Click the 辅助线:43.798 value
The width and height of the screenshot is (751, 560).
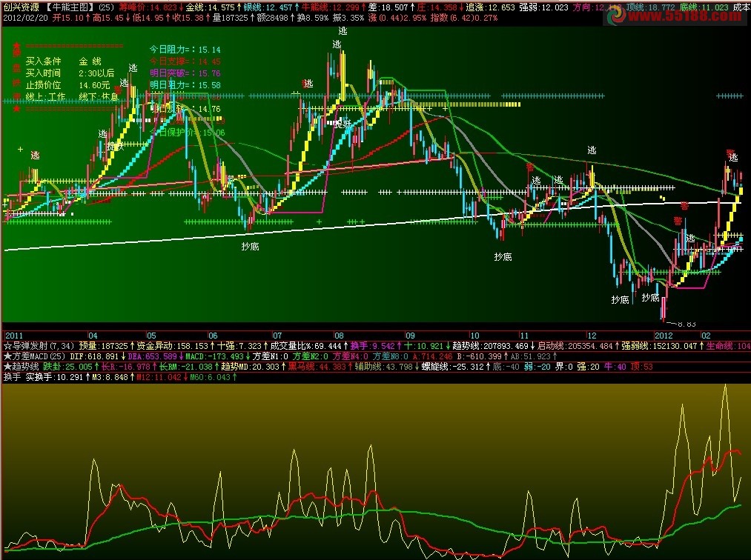tap(383, 367)
